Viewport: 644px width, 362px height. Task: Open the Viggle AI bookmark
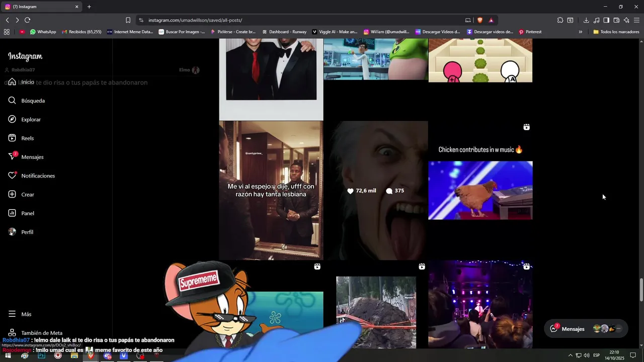coord(335,32)
